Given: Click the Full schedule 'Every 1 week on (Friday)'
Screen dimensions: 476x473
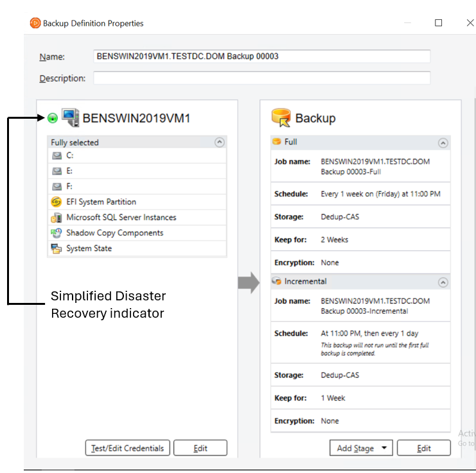Looking at the screenshot, I should pos(380,194).
